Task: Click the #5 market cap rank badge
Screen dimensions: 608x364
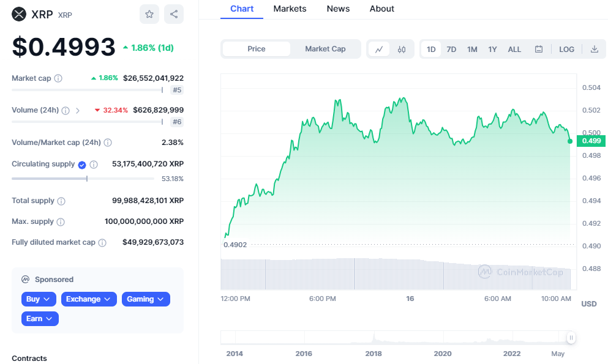Action: pyautogui.click(x=177, y=90)
